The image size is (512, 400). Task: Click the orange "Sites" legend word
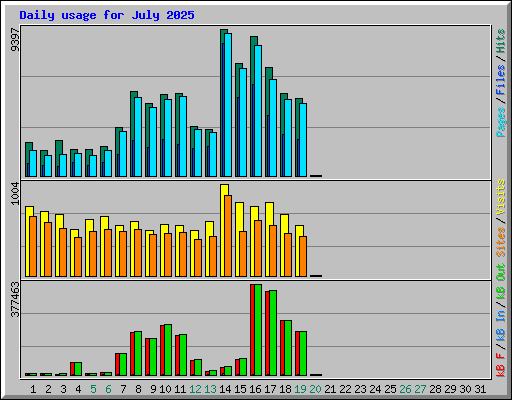[x=501, y=242]
